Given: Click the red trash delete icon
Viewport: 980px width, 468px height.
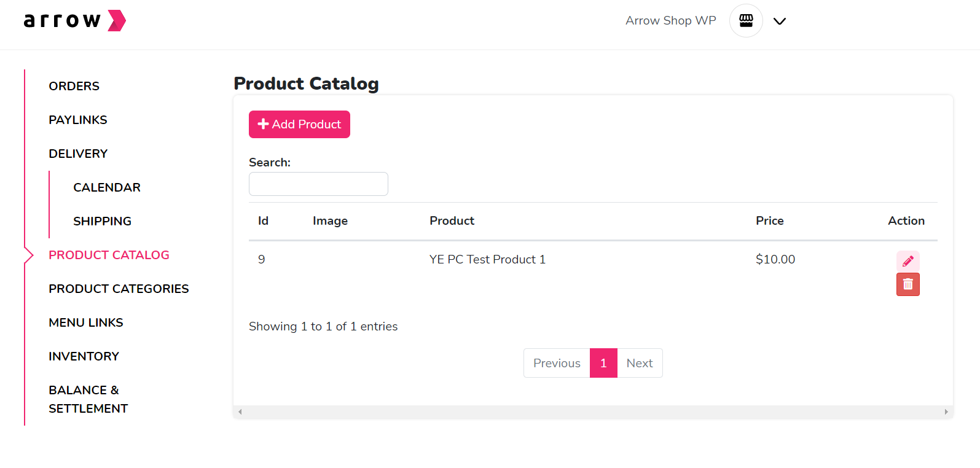Looking at the screenshot, I should point(907,284).
